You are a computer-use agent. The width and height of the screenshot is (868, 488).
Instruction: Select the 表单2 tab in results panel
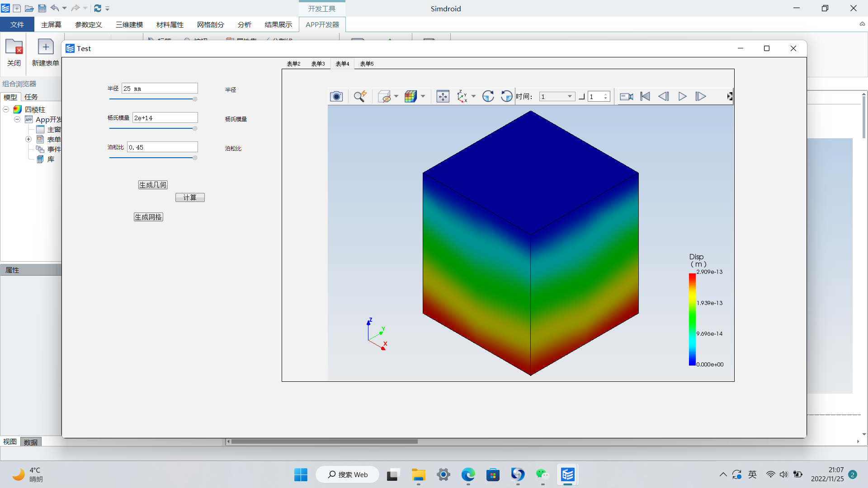[294, 63]
